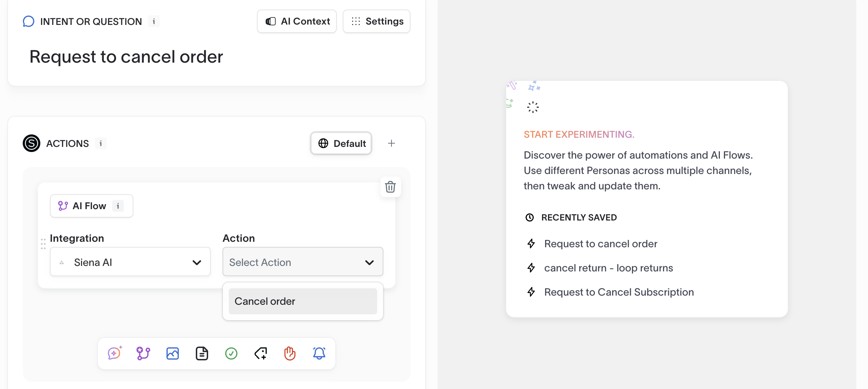Choose Cancel order from the action list
Image resolution: width=868 pixels, height=389 pixels.
coord(303,301)
